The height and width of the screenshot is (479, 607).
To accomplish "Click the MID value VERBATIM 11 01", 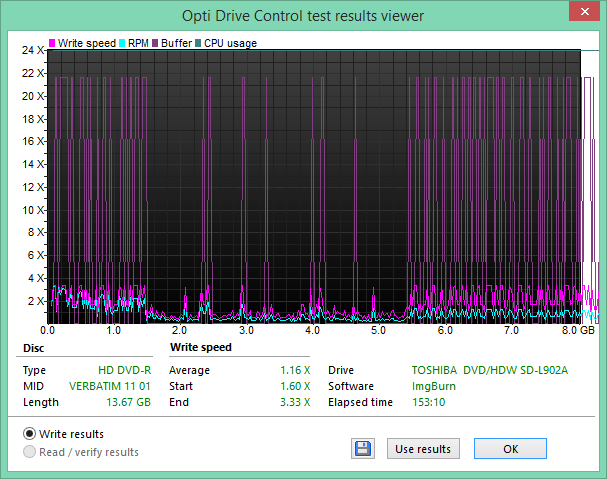I will tap(110, 386).
